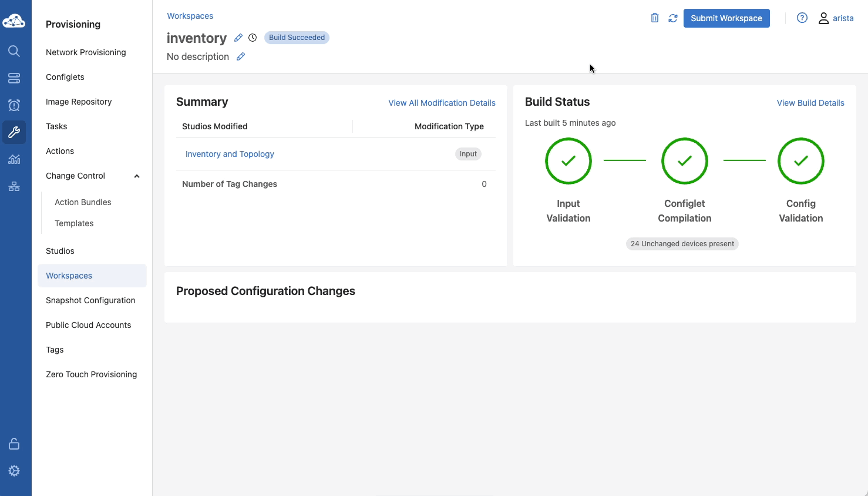Open the Devices icon in the sidebar
The image size is (868, 496).
pos(14,78)
